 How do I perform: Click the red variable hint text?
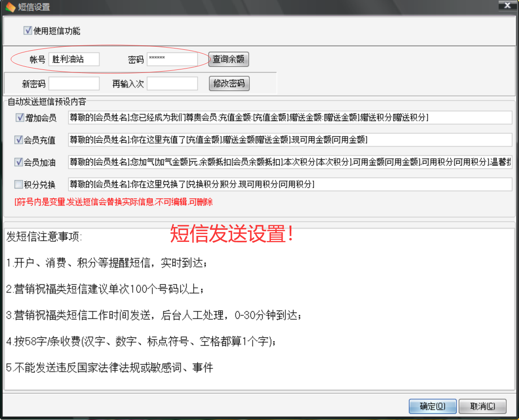[114, 202]
